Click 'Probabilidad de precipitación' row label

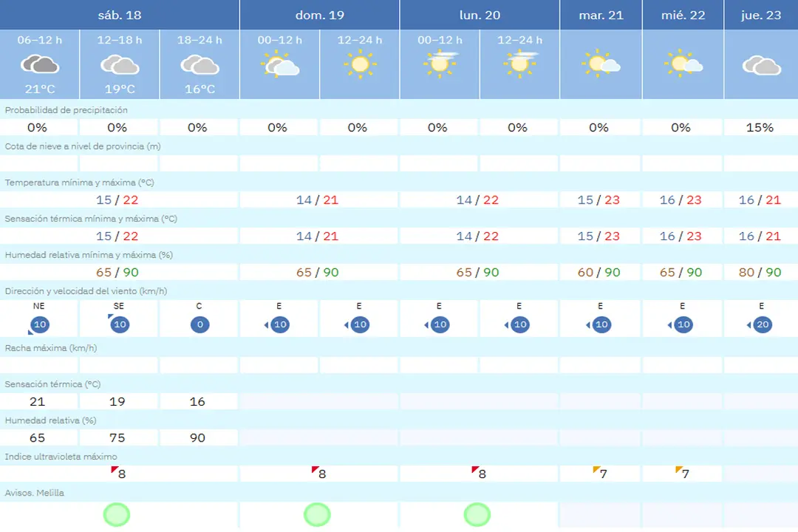click(x=66, y=110)
